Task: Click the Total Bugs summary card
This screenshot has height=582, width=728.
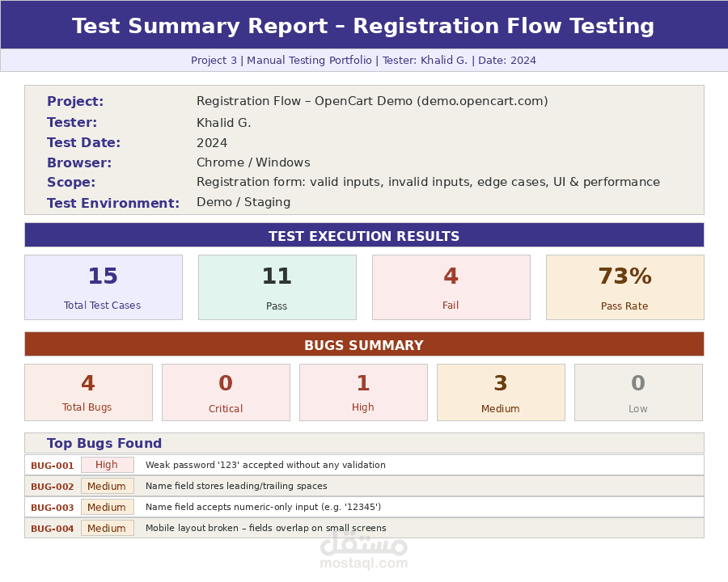Action: (87, 392)
